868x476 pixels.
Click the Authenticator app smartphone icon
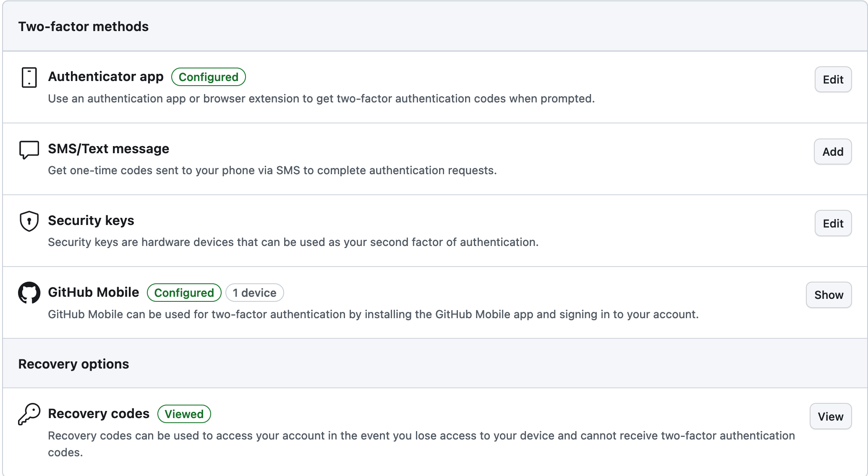coord(29,78)
